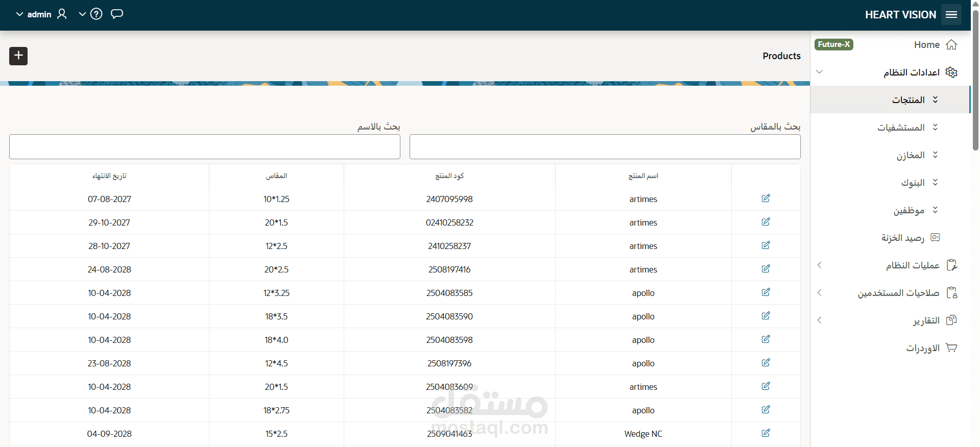980x447 pixels.
Task: Click the Home house icon
Action: 951,45
